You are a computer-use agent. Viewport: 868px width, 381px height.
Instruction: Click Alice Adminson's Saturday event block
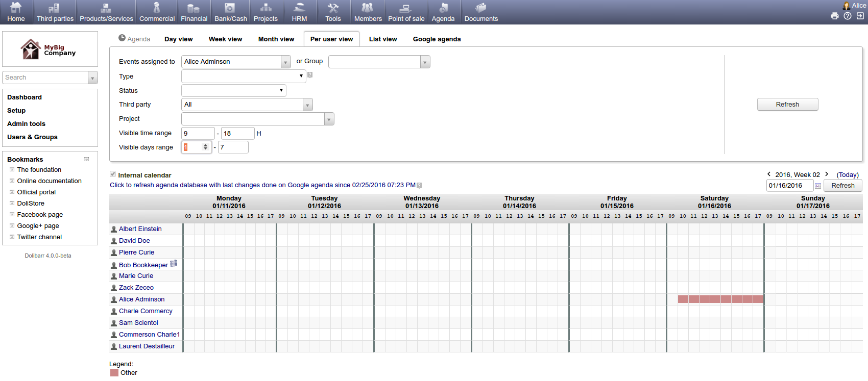720,299
